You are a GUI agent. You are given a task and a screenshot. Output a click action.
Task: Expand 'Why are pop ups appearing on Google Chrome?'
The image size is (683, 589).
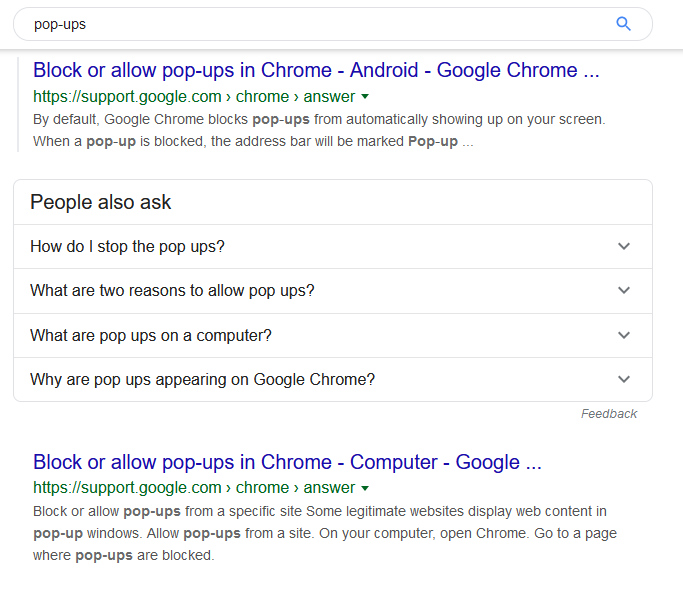pyautogui.click(x=203, y=380)
